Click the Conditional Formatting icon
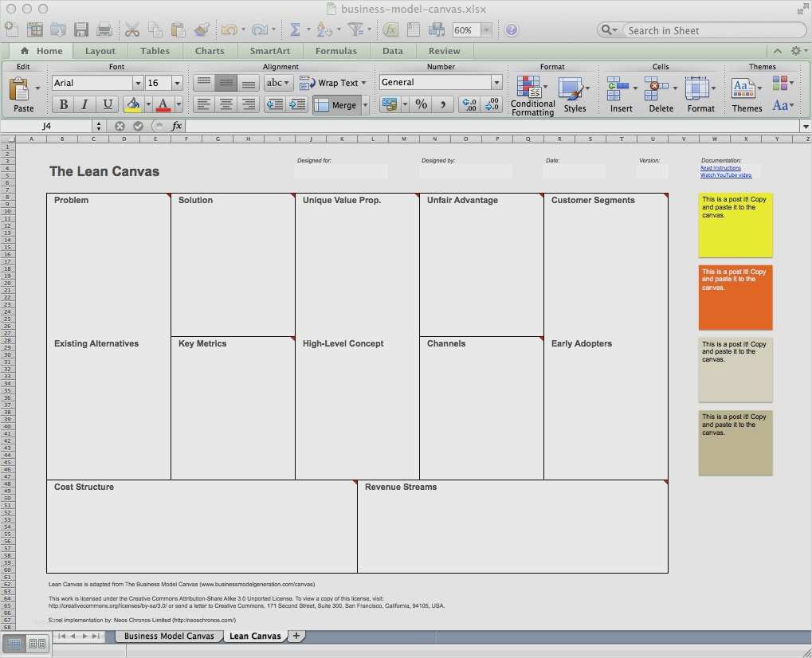This screenshot has width=812, height=658. [528, 88]
